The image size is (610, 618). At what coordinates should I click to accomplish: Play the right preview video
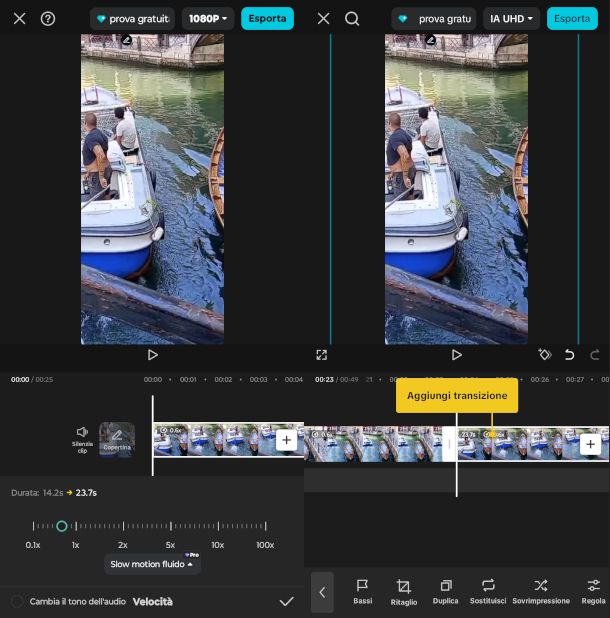tap(456, 355)
